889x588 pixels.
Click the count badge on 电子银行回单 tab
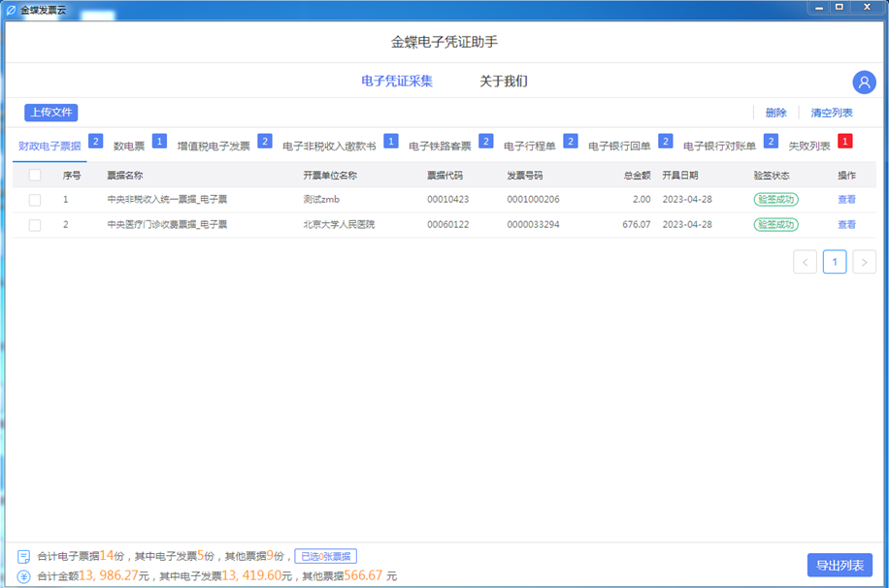[666, 142]
